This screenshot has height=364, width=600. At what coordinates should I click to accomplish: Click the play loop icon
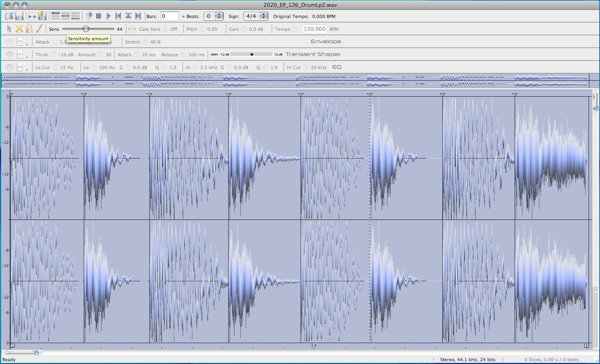(x=89, y=16)
